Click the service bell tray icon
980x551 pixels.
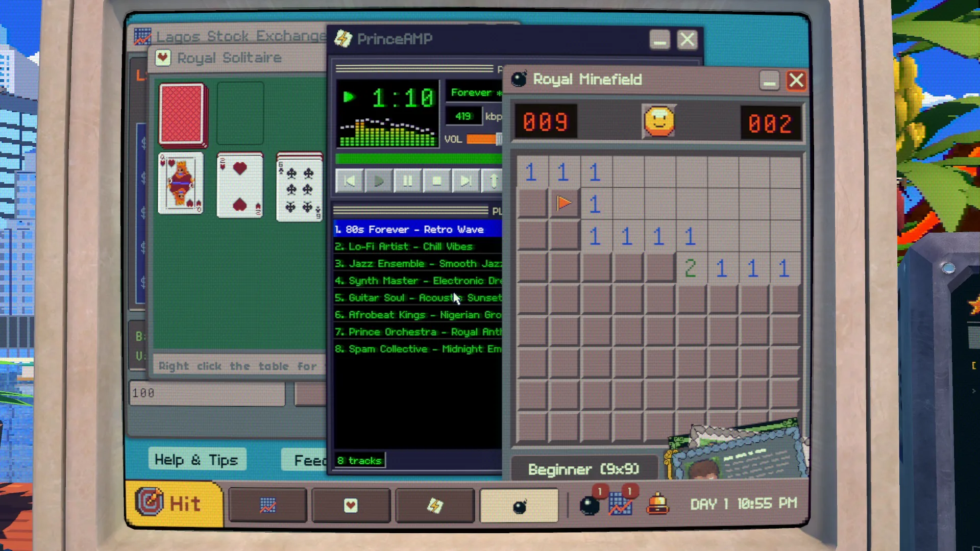tap(657, 504)
